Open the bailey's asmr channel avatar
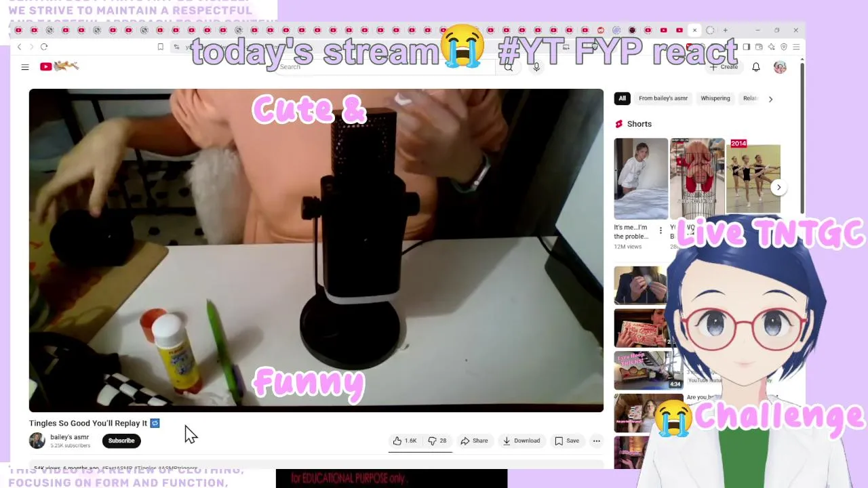This screenshot has height=488, width=868. click(x=37, y=441)
